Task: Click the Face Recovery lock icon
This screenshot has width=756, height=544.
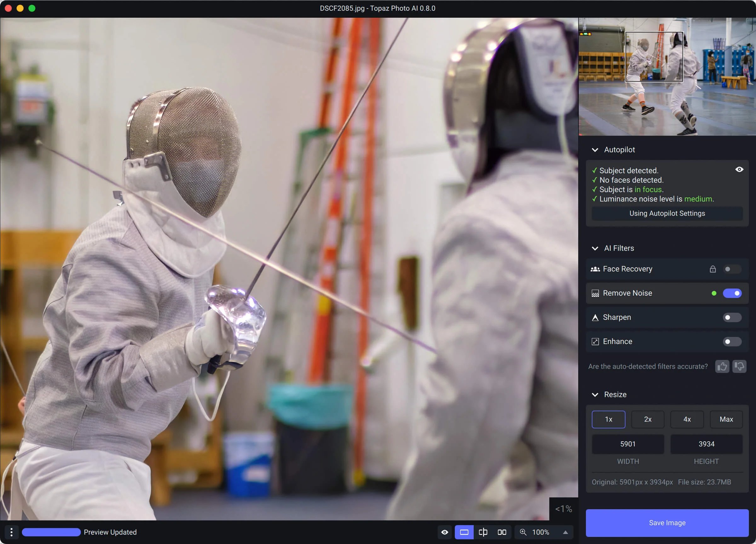Action: 713,269
